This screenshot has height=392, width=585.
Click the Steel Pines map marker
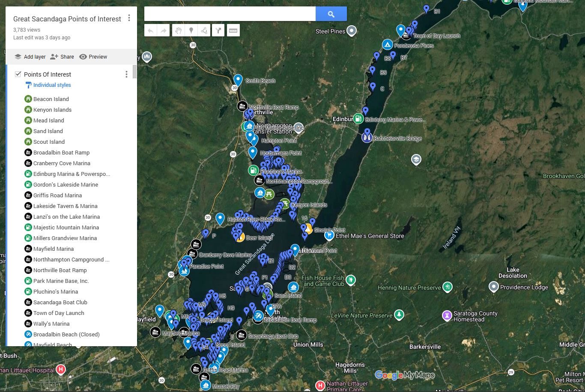point(352,31)
